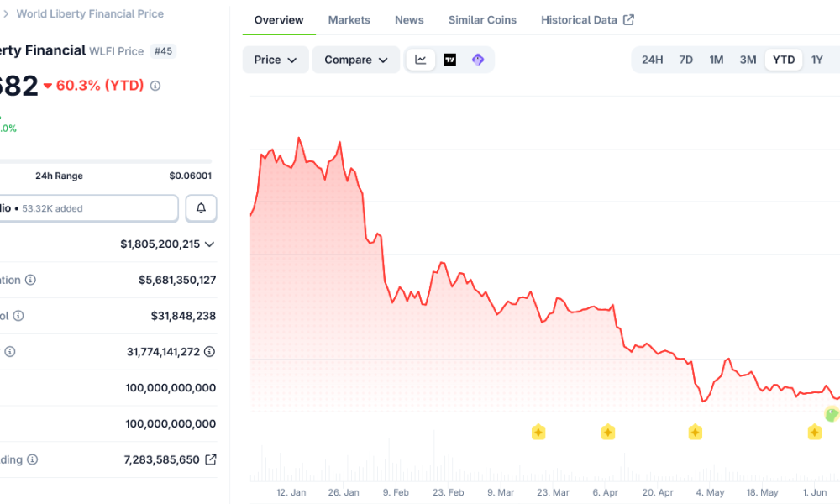Click the 24h Range price bar
Screen dimensions: 840x504
(x=106, y=161)
